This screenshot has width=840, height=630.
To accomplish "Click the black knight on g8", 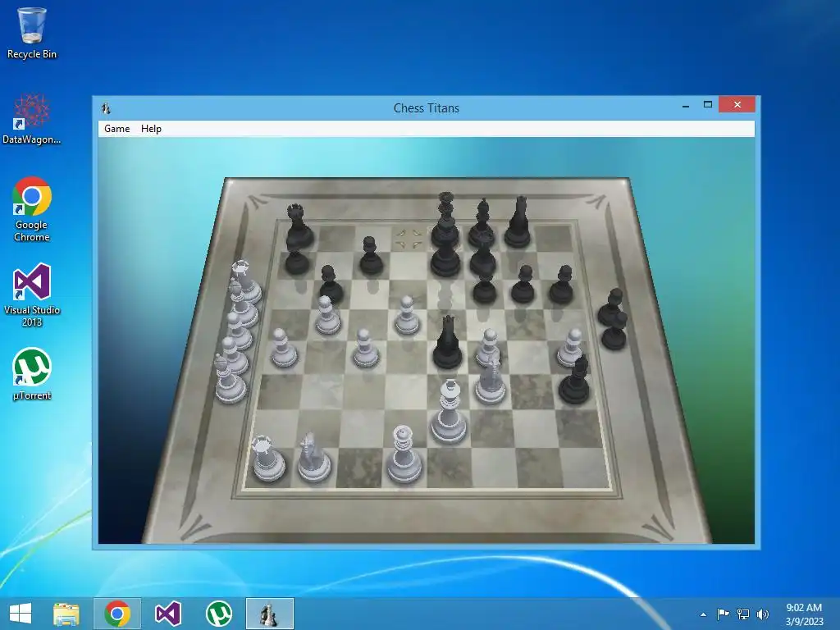I will click(x=518, y=221).
